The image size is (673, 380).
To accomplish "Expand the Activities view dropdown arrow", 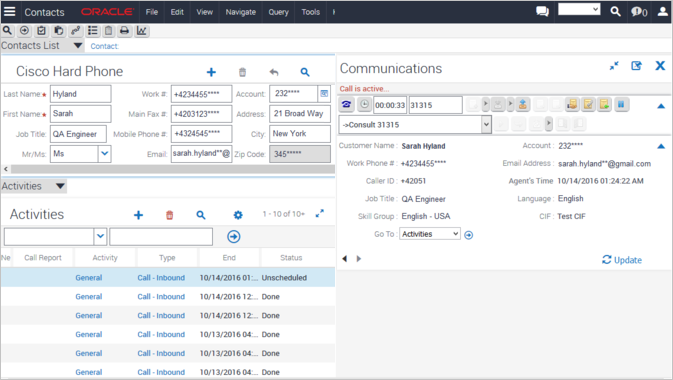I will 60,186.
